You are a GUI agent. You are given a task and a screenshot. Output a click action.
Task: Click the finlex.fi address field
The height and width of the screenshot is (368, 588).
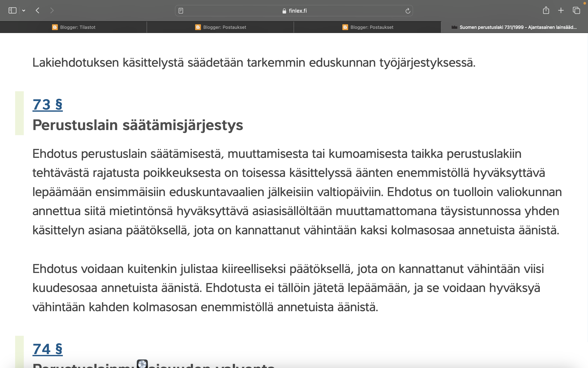pos(294,11)
